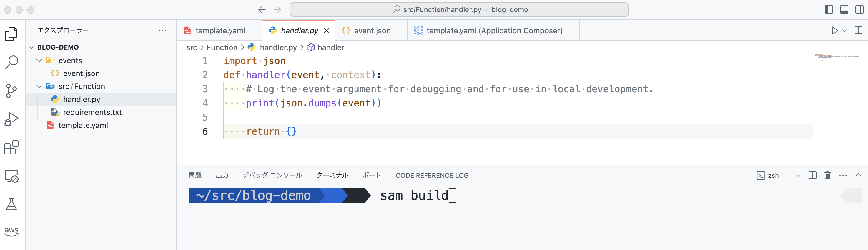Collapse the events folder

pos(39,60)
